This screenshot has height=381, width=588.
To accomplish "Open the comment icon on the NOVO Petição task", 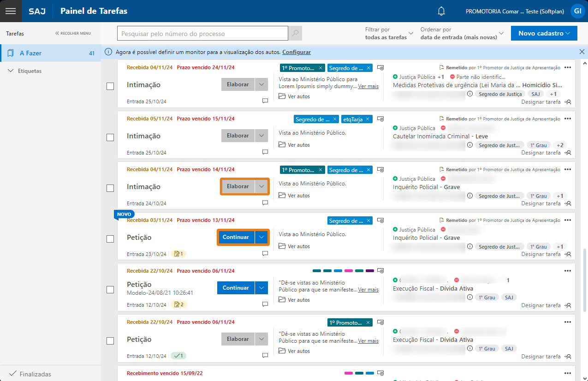I will click(x=265, y=254).
